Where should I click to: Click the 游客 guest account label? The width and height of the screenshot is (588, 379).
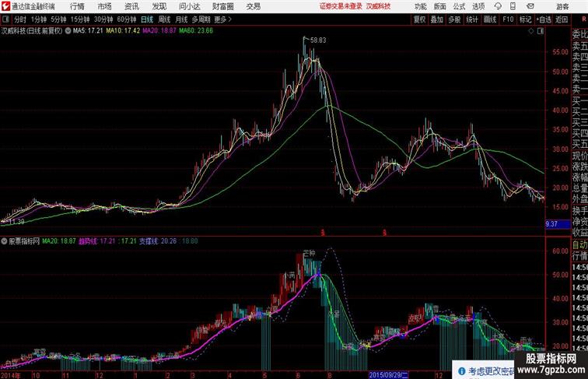562,6
